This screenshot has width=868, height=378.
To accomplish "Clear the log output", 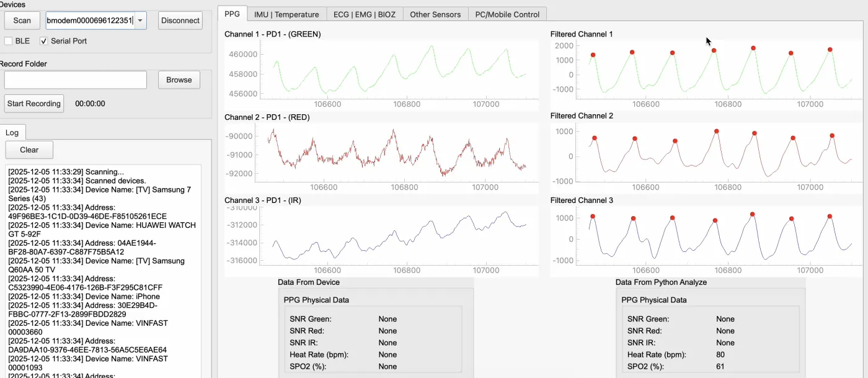I will (29, 150).
